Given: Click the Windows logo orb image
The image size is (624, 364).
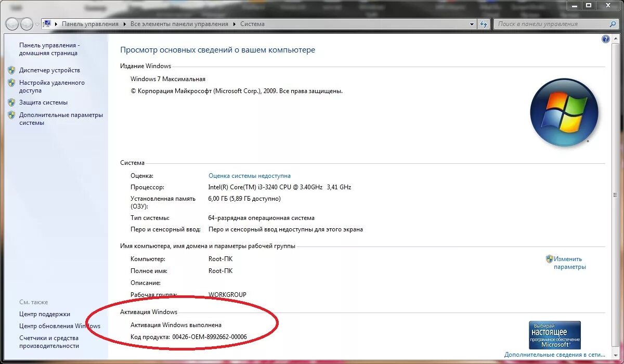Looking at the screenshot, I should (x=564, y=112).
